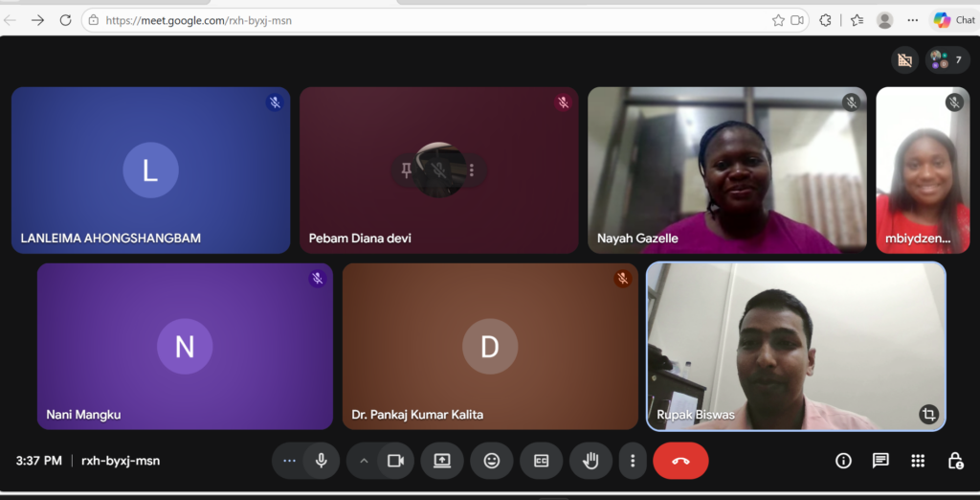Open host controls lock icon

click(x=955, y=461)
